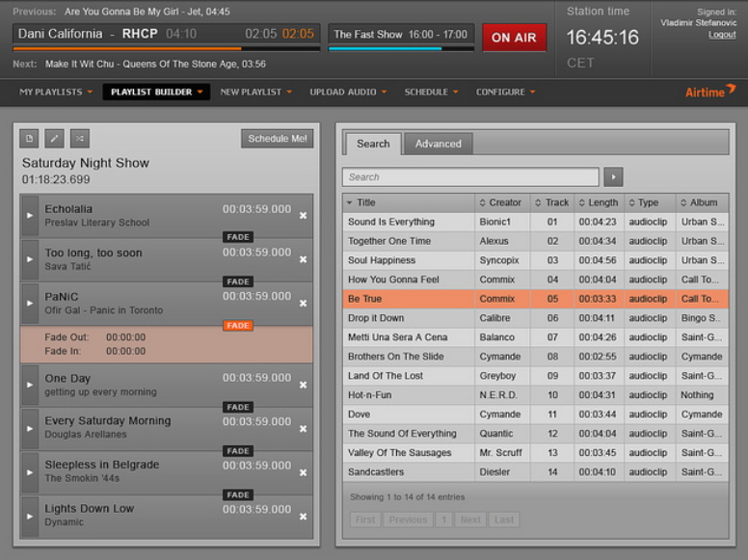The height and width of the screenshot is (560, 748).
Task: Play the Too long, too soon track
Action: click(30, 259)
